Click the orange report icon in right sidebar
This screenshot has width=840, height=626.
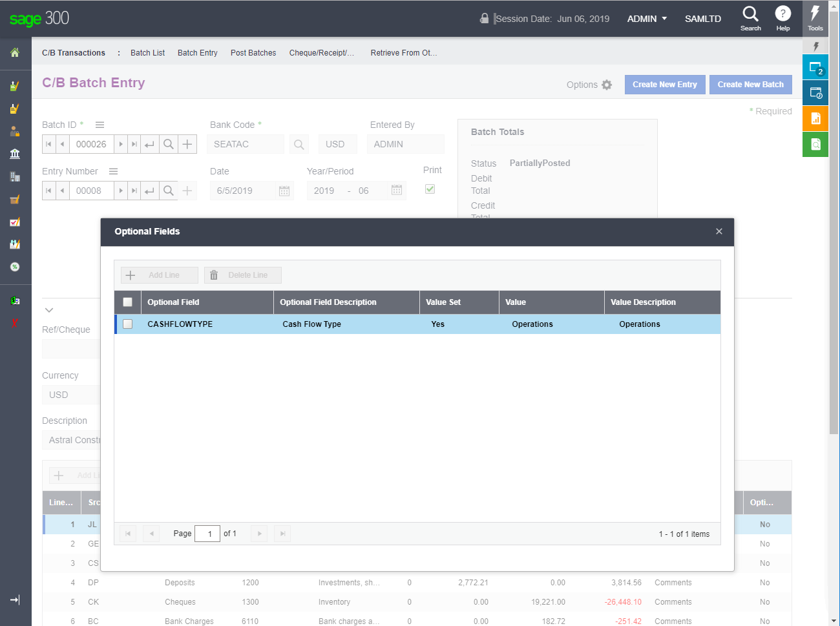tap(815, 118)
